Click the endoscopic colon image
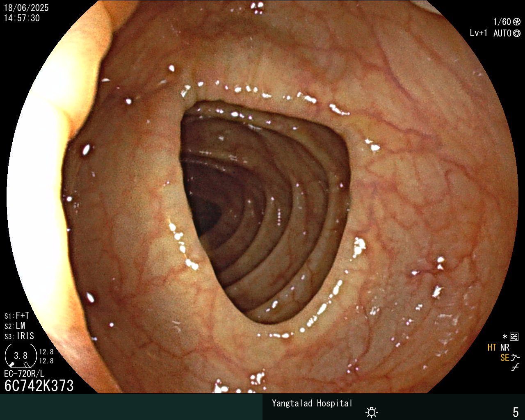525x420 pixels. 262,197
